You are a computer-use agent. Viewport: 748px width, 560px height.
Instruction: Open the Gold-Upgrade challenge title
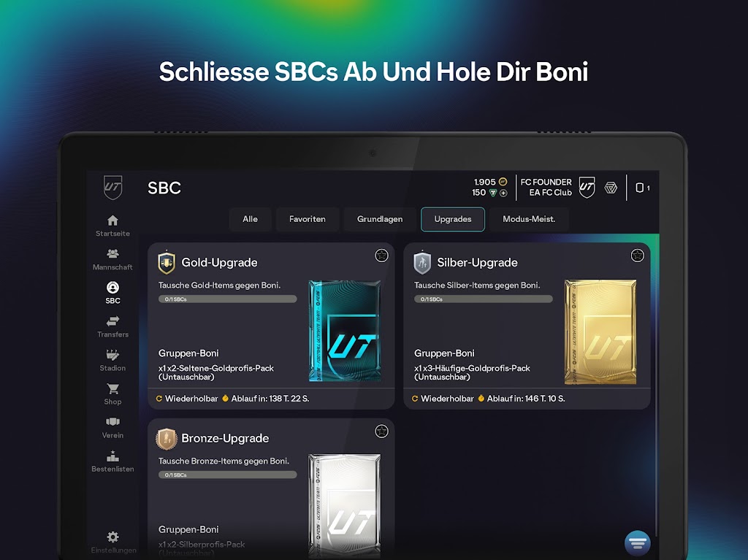pos(219,262)
